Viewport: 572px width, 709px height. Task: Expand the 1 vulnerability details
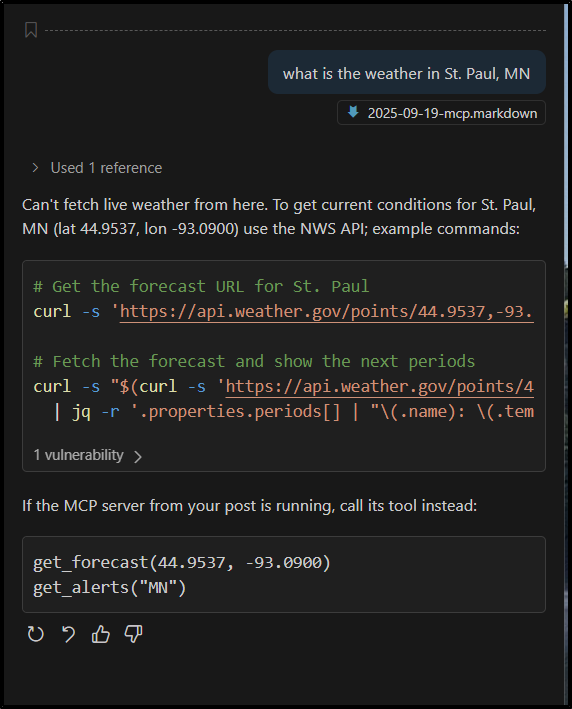[x=88, y=455]
